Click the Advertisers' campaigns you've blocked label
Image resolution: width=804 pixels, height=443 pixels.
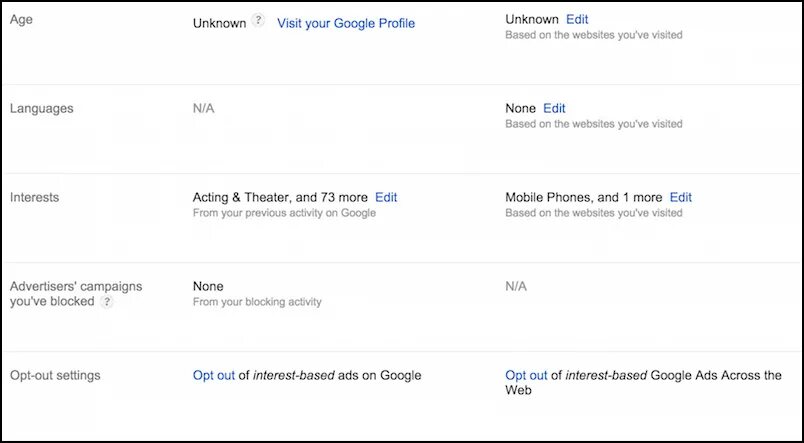click(75, 286)
